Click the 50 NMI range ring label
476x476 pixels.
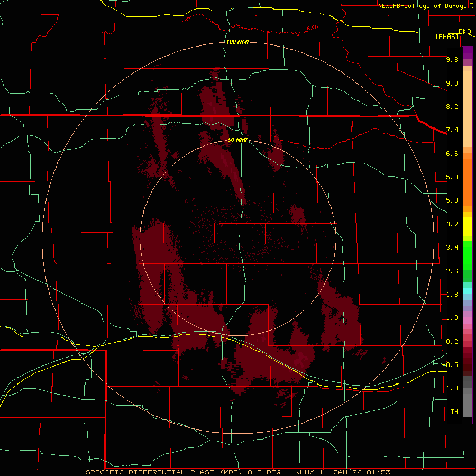(x=237, y=140)
